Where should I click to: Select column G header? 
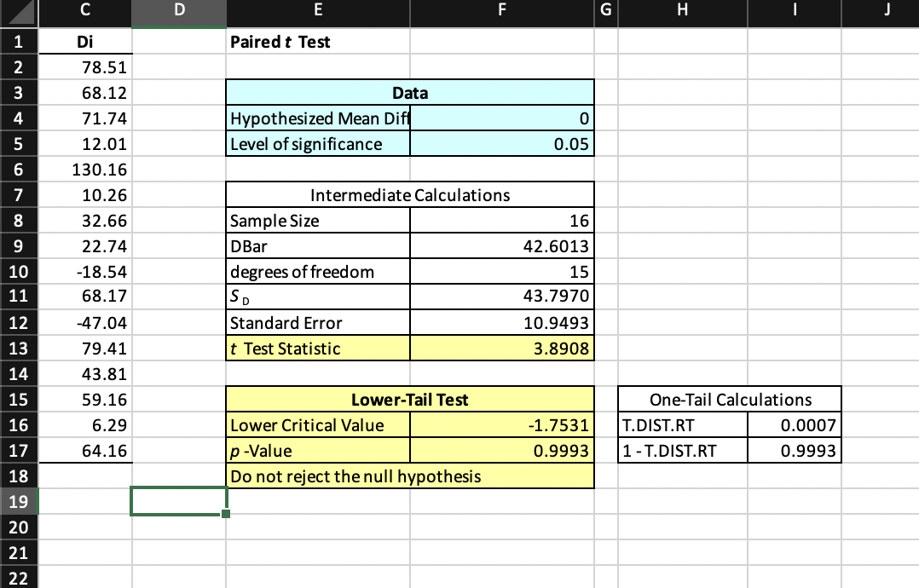[606, 10]
